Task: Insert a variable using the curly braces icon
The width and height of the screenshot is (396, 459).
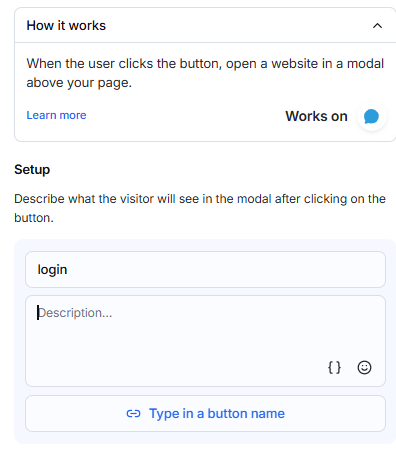Action: [334, 367]
